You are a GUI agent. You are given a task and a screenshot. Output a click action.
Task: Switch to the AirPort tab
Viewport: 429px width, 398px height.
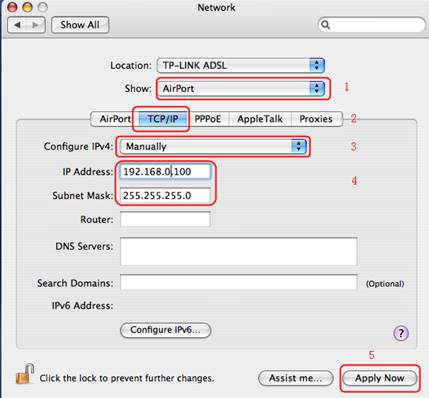click(114, 119)
